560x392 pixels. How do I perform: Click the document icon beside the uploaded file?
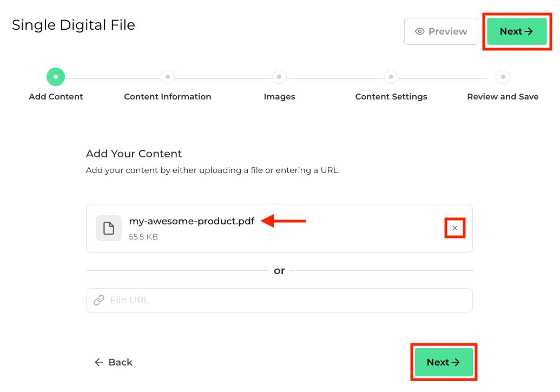[x=109, y=228]
